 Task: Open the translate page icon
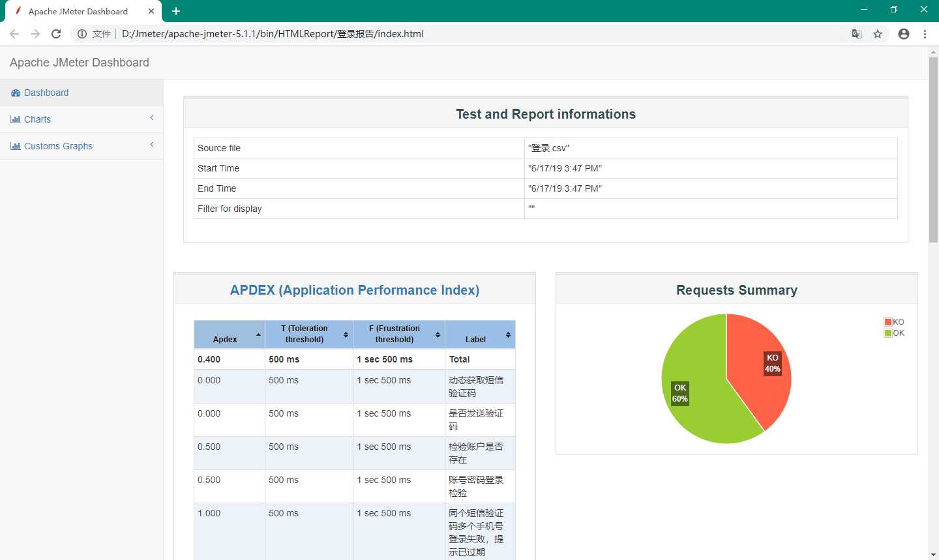857,34
